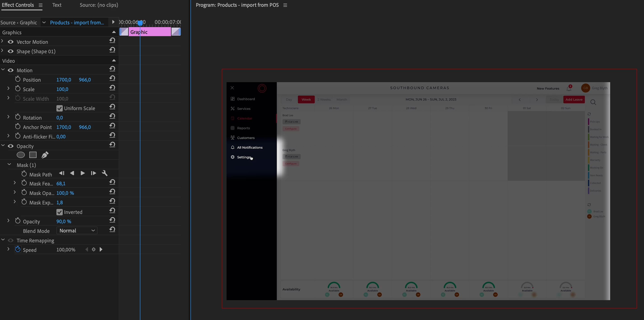Open the Program monitor panel menu

pyautogui.click(x=285, y=5)
